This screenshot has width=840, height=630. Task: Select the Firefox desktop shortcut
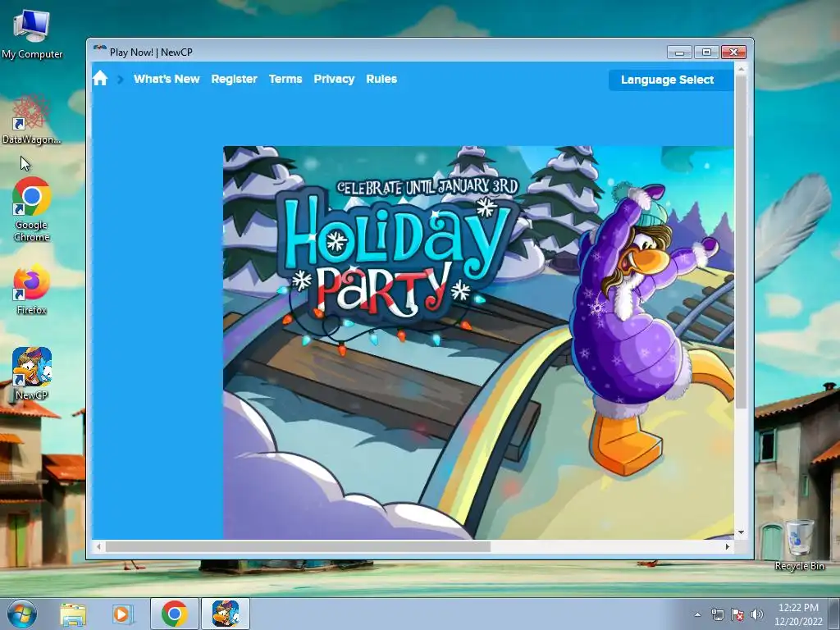[x=32, y=290]
